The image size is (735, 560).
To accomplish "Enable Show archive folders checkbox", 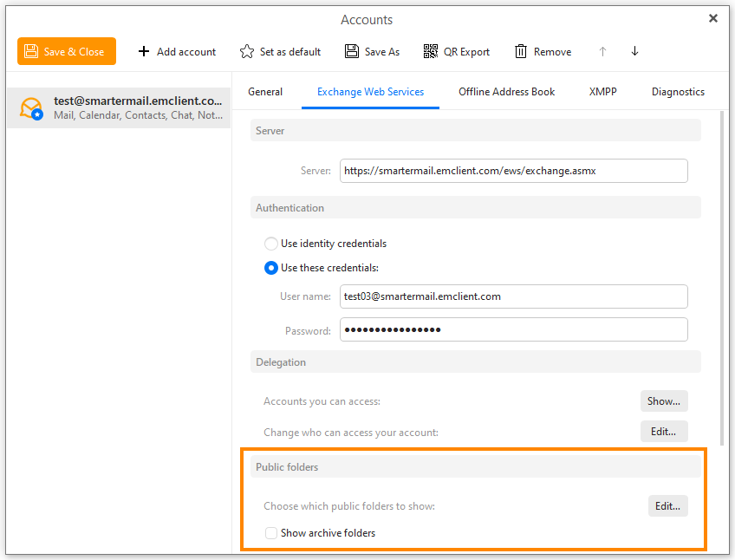I will (x=271, y=533).
